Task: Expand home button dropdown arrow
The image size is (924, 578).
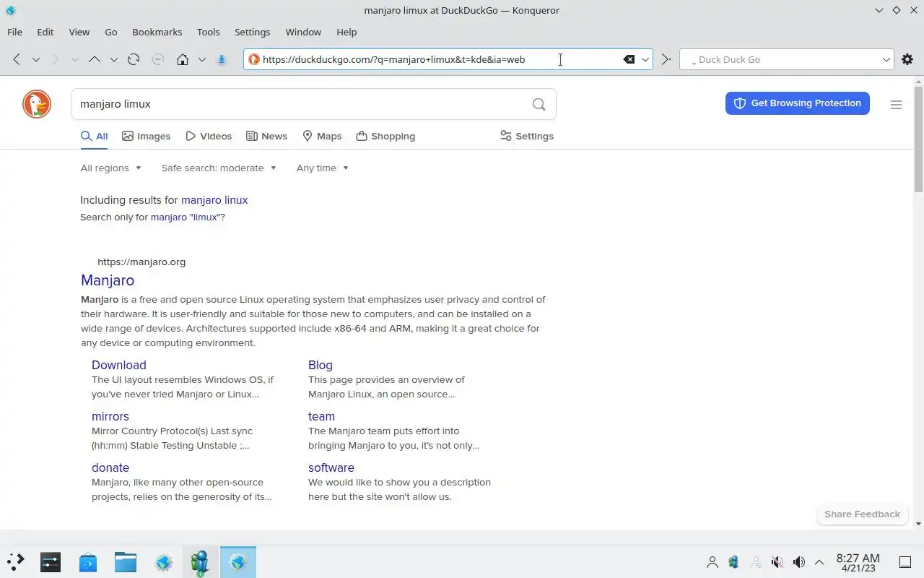Action: (201, 59)
